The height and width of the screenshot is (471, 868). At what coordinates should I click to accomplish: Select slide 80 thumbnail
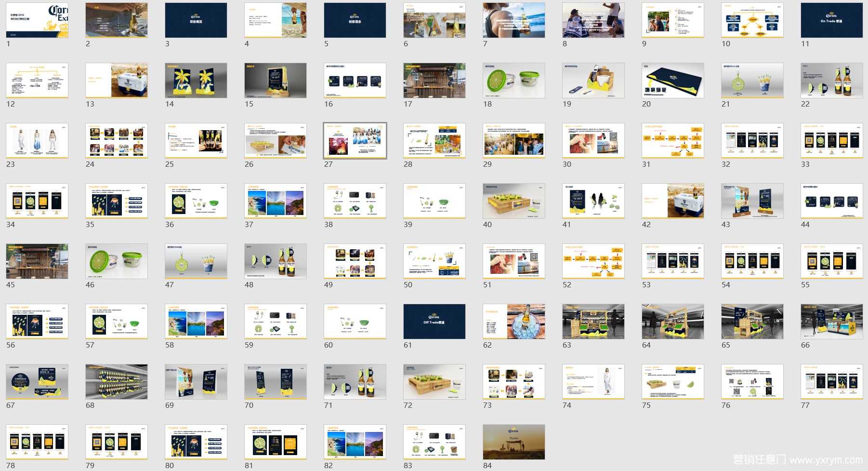(x=196, y=442)
